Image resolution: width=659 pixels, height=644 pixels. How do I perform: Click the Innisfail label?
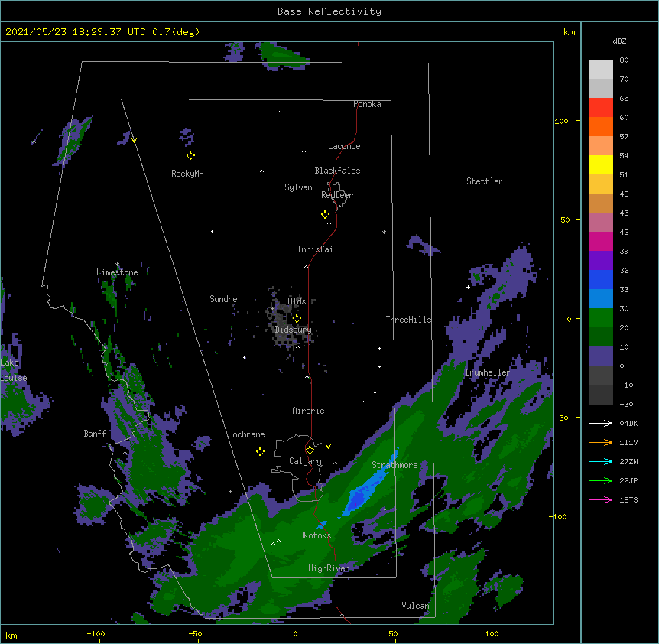tap(317, 249)
